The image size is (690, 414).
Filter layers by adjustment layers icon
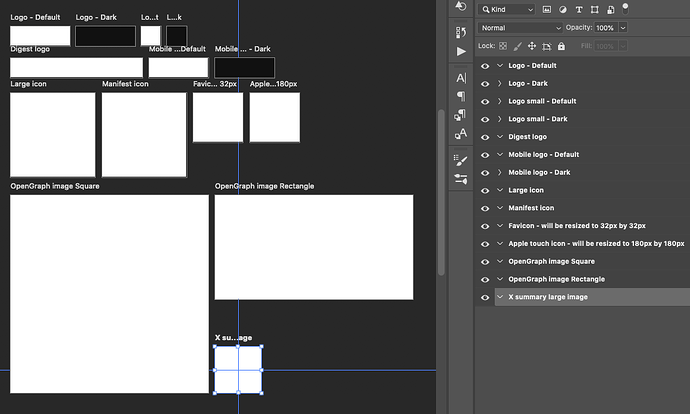point(563,9)
